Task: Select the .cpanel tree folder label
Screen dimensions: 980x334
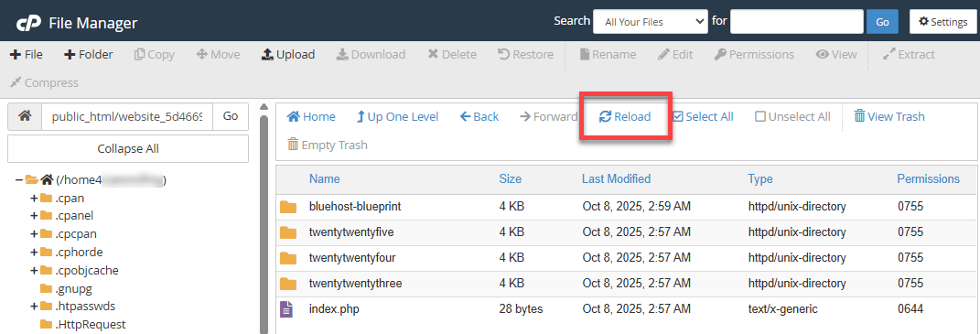Action: [x=74, y=216]
